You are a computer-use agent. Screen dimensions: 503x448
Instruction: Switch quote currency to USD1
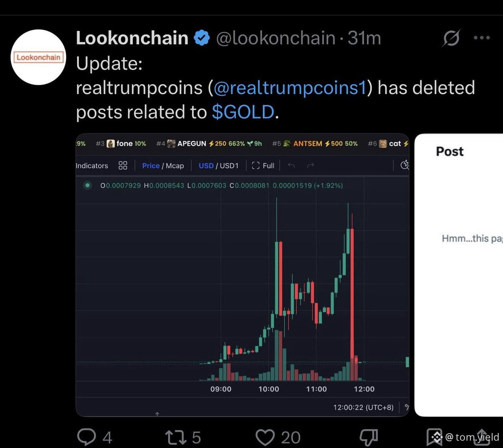229,166
